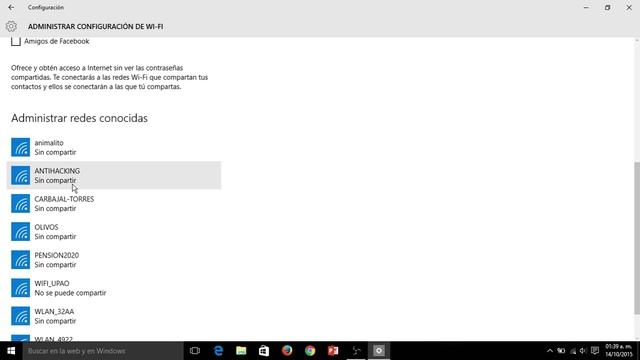Close the Configuración window

(x=629, y=7)
